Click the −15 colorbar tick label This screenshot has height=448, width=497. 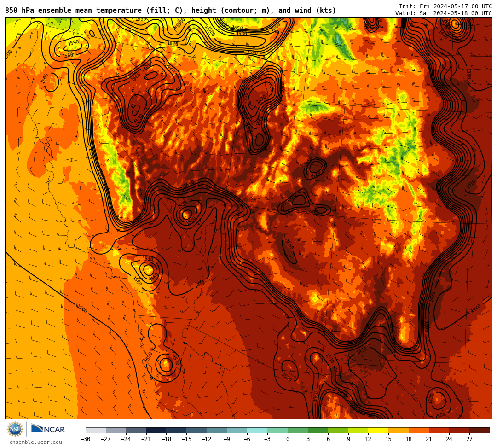[x=187, y=439]
